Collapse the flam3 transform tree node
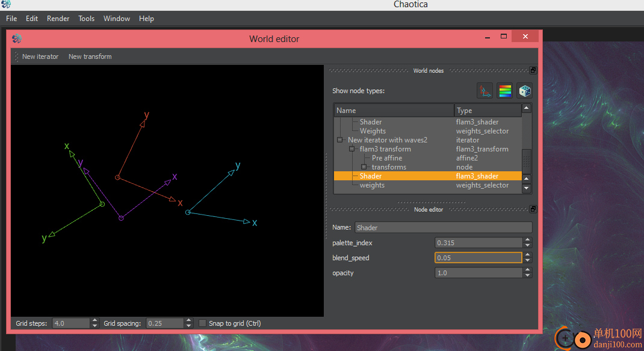The width and height of the screenshot is (644, 351). pyautogui.click(x=351, y=149)
